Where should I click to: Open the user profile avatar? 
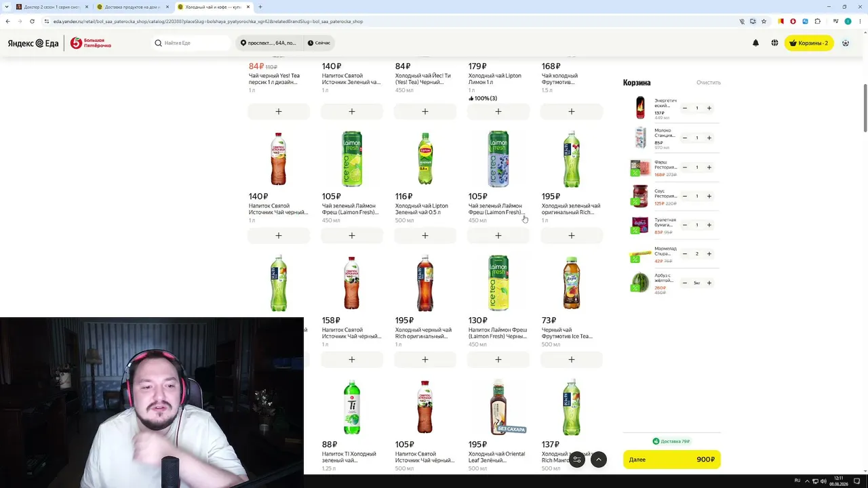tap(846, 43)
